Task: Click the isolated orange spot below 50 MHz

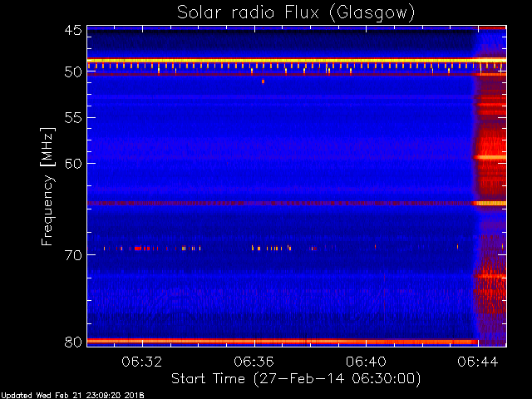Action: (263, 81)
